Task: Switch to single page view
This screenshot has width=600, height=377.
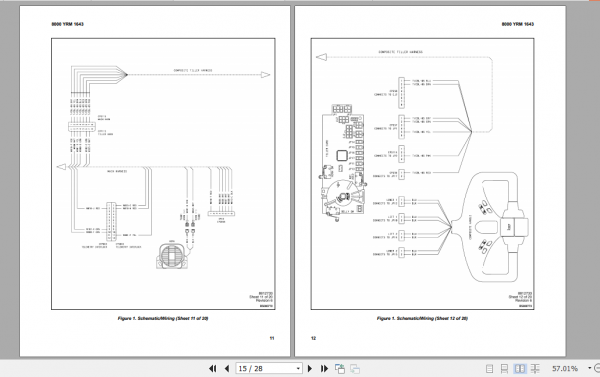Action: (x=489, y=369)
